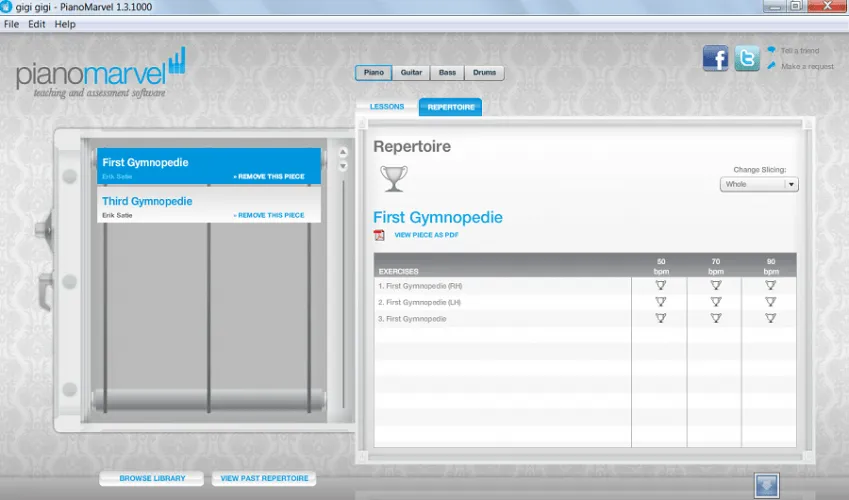Click exercise row 1. First Gymnopedie (RH)
Image resolution: width=849 pixels, height=500 pixels.
[502, 285]
